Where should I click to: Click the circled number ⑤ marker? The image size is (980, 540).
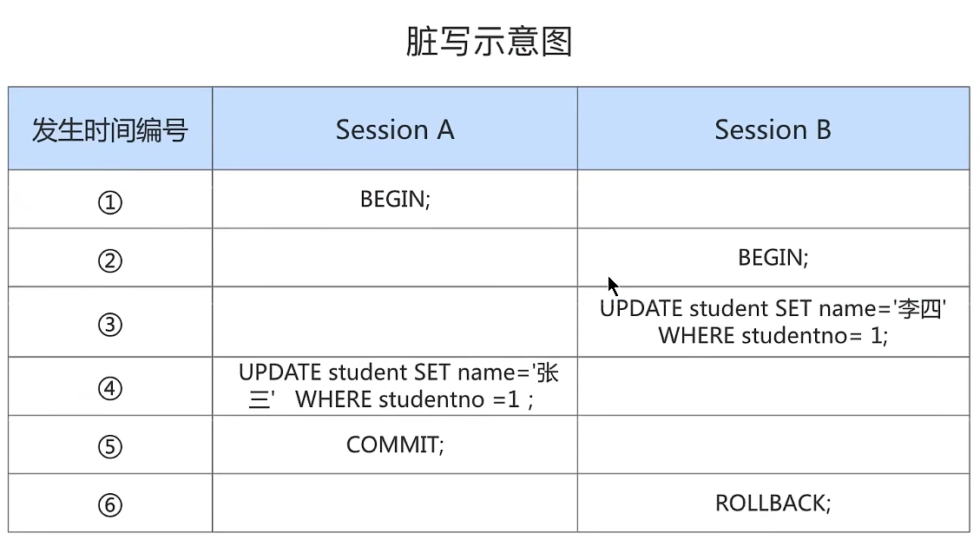click(x=110, y=446)
